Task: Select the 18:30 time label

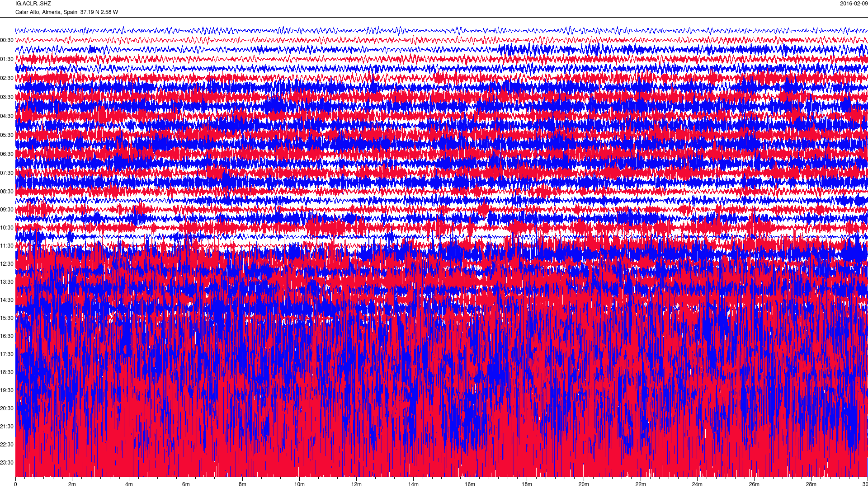Action: 7,372
